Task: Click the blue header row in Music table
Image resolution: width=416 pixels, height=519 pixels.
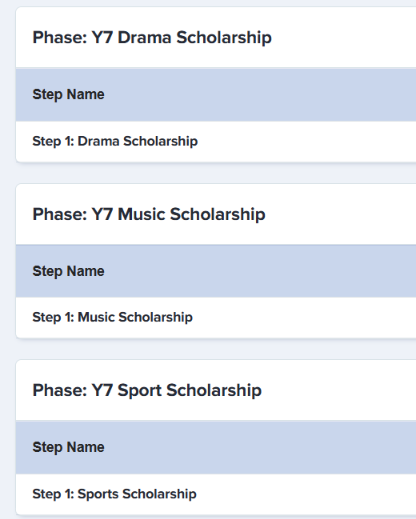Action: pos(216,271)
